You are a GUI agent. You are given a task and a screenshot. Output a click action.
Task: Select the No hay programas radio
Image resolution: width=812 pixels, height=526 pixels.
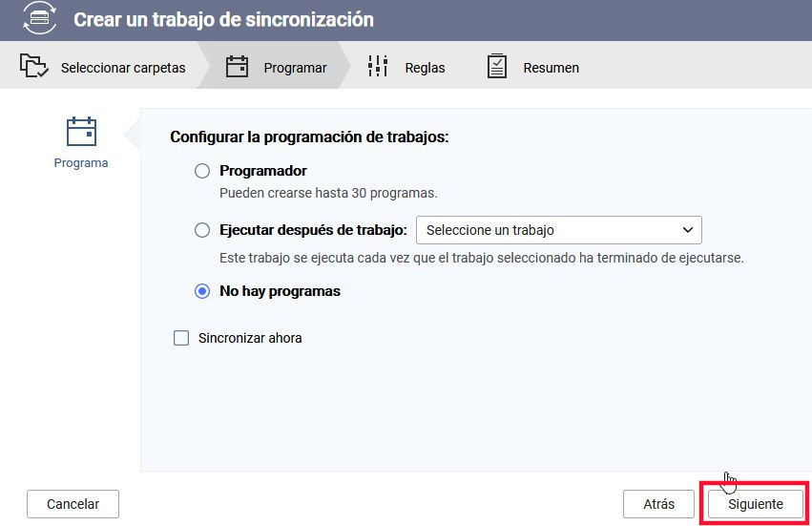pos(202,291)
